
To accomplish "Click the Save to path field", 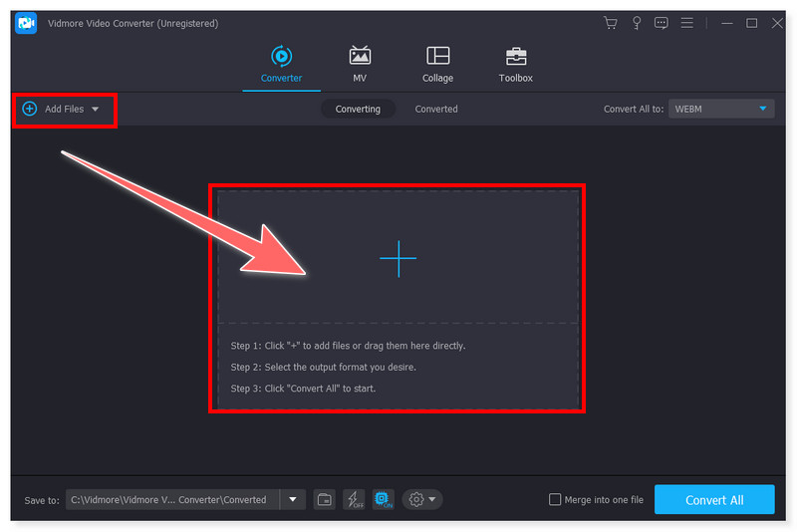I will click(x=172, y=499).
